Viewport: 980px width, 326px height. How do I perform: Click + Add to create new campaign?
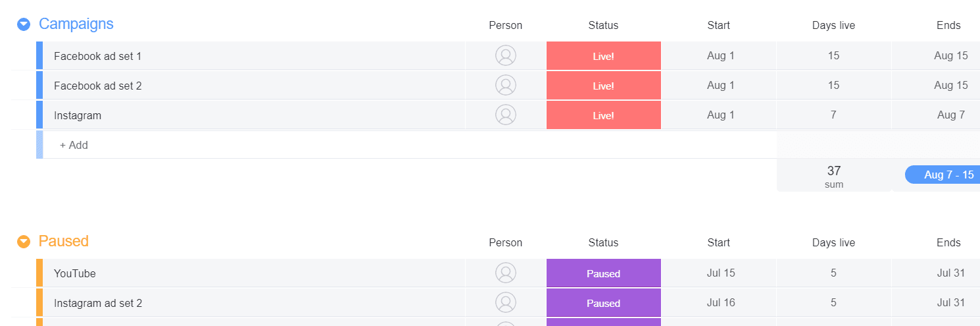click(x=74, y=145)
